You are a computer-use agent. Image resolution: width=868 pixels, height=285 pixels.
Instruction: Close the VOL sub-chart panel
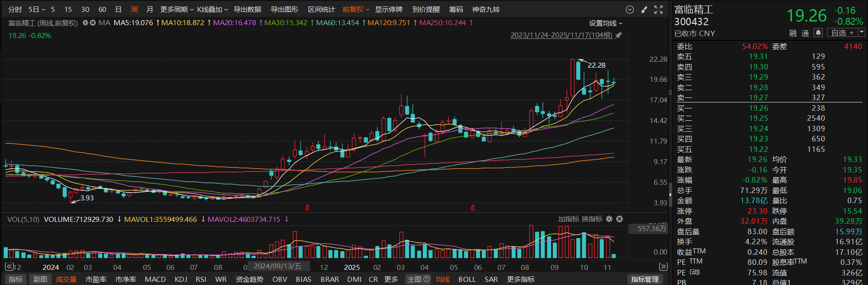click(x=619, y=219)
